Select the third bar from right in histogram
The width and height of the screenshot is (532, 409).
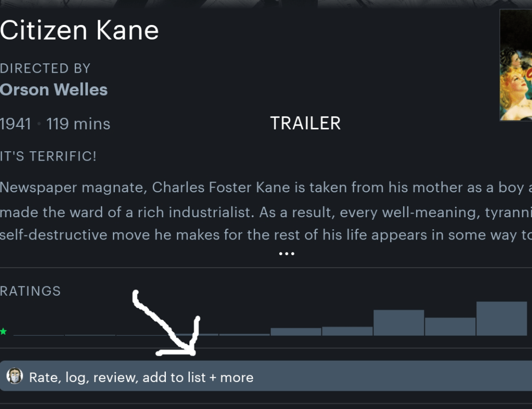tap(399, 322)
